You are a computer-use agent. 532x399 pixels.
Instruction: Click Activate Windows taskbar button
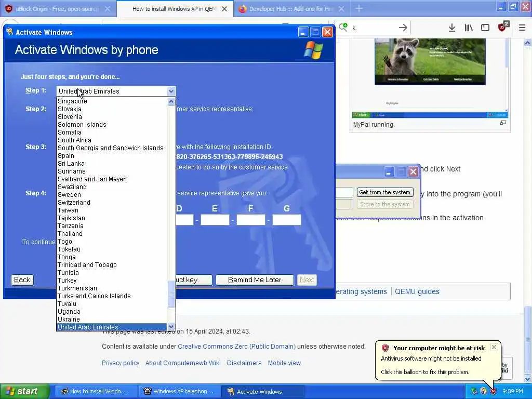tap(263, 391)
